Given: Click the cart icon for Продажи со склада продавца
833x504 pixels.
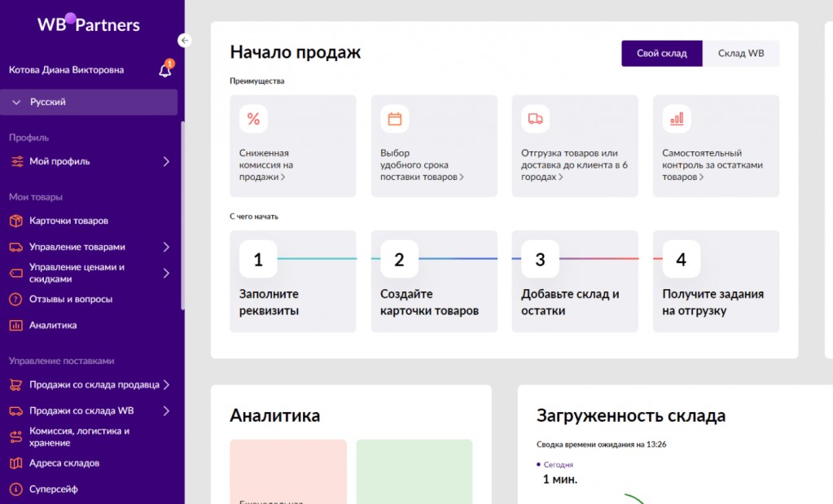Looking at the screenshot, I should pyautogui.click(x=16, y=384).
